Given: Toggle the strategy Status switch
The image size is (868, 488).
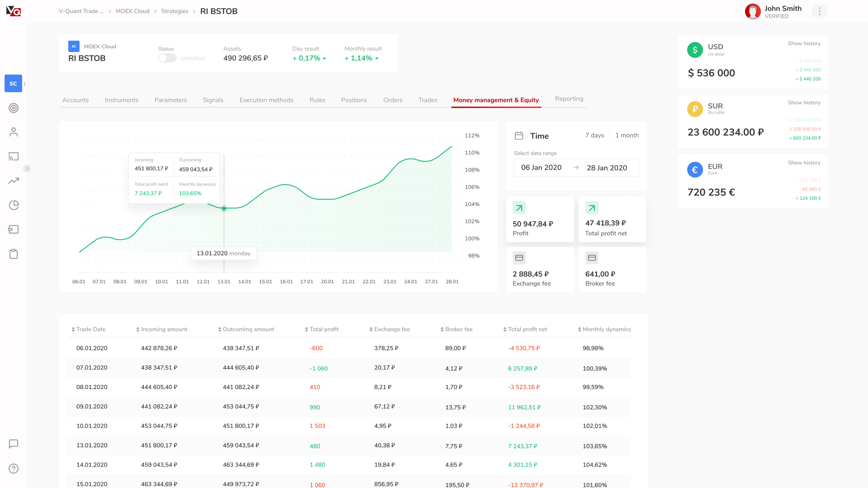Looking at the screenshot, I should click(x=167, y=58).
